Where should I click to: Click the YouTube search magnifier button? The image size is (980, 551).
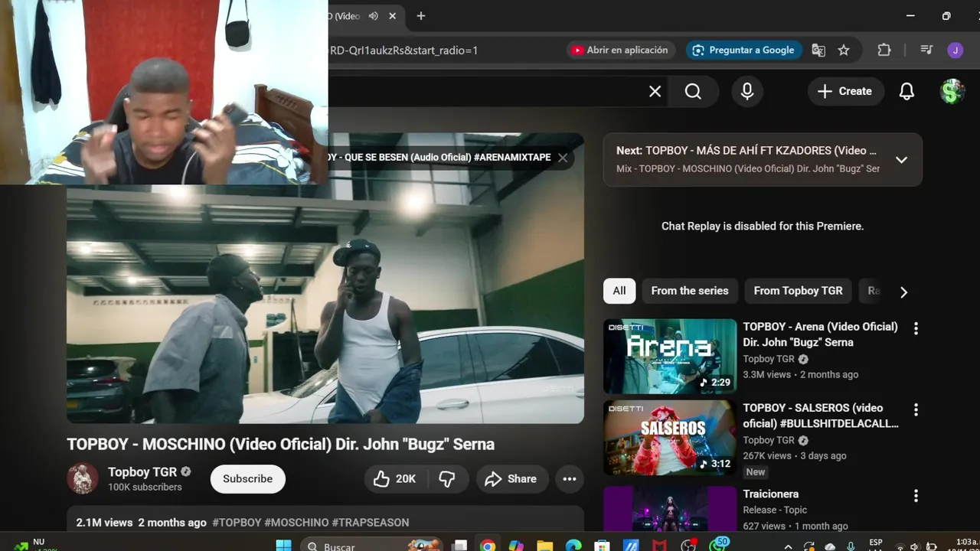pos(693,92)
